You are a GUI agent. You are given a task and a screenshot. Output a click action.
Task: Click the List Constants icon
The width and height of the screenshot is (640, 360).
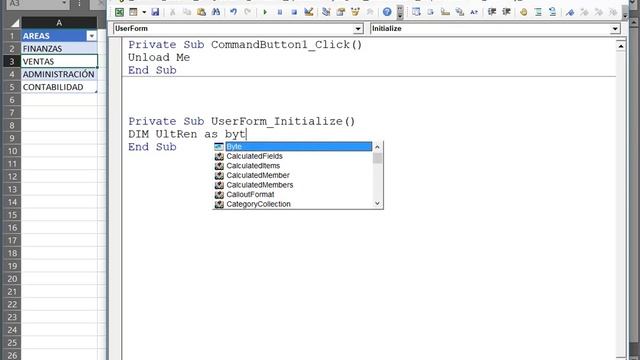click(430, 12)
